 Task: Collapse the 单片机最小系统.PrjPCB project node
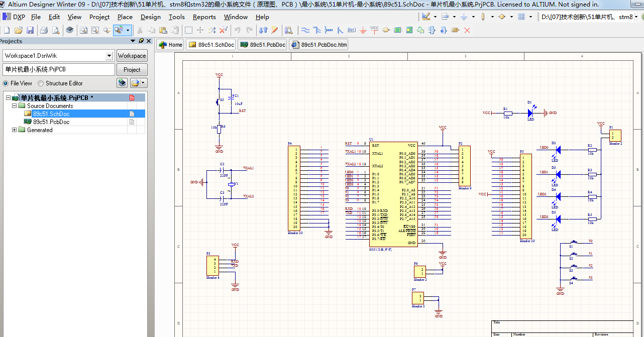click(x=8, y=97)
